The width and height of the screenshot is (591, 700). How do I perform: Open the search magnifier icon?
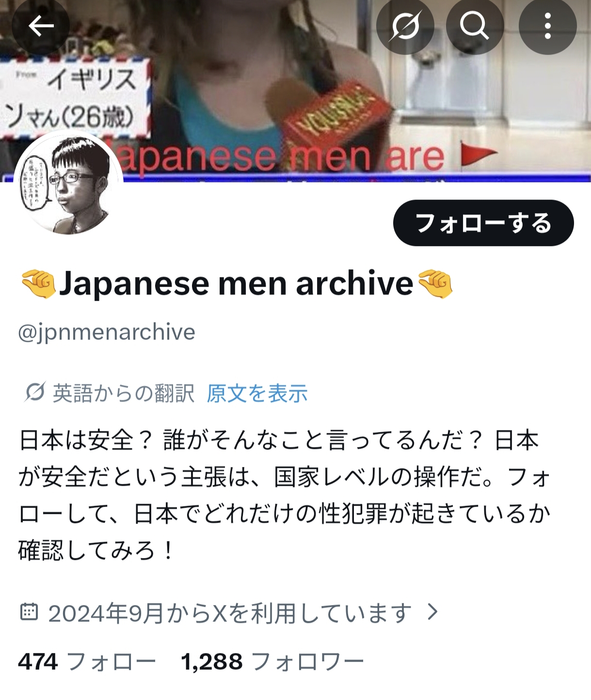click(x=475, y=26)
